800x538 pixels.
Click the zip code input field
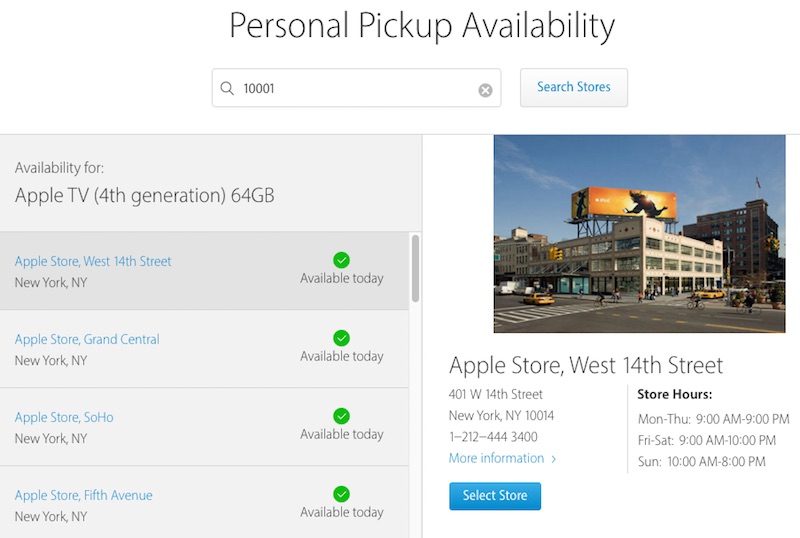(355, 88)
